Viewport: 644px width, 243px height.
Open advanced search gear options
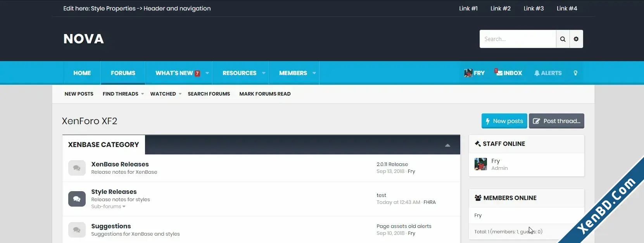[x=576, y=39]
